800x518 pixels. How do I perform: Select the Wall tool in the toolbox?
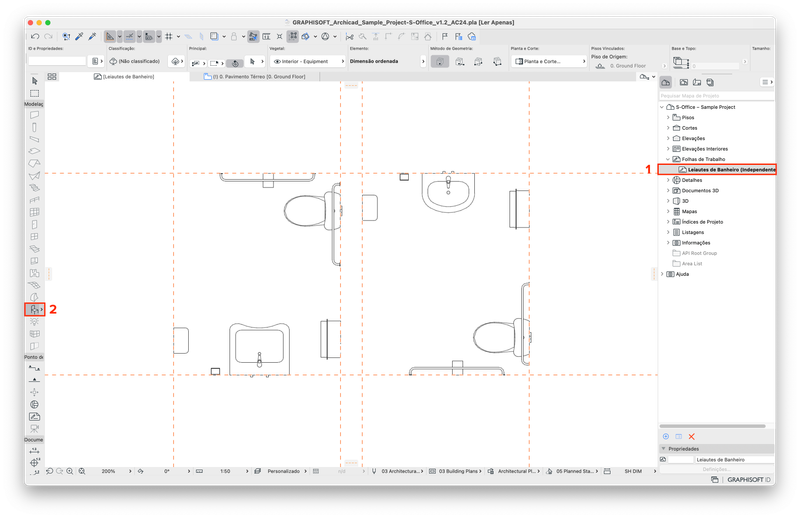[x=34, y=115]
